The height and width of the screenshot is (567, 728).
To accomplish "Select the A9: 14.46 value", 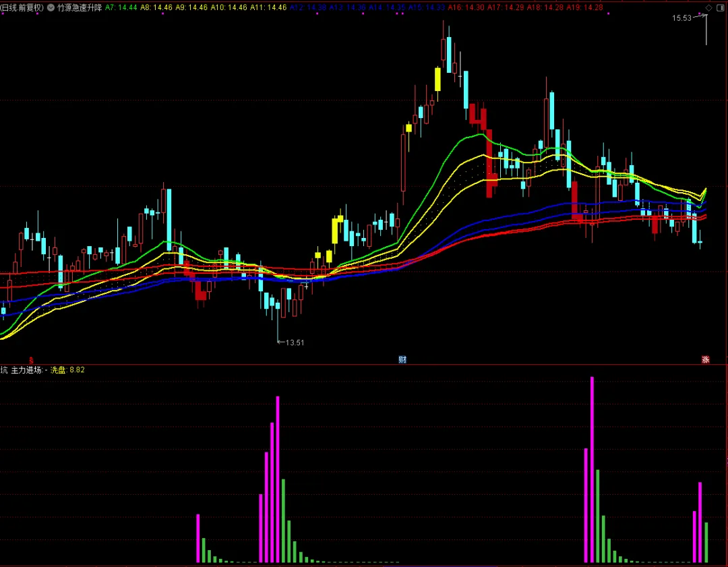I will pyautogui.click(x=191, y=8).
